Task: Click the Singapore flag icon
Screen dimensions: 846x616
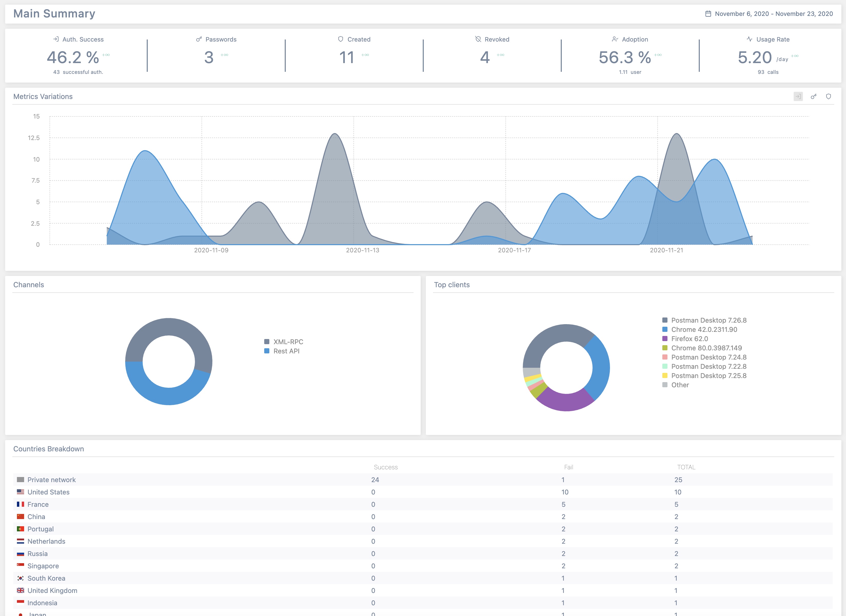Action: [21, 566]
